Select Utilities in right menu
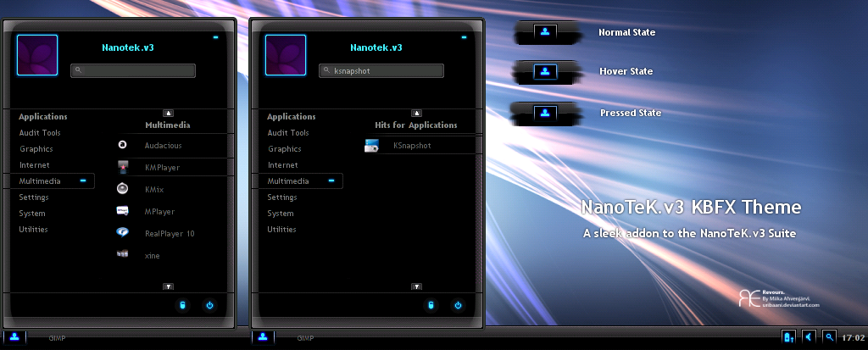Image resolution: width=868 pixels, height=350 pixels. tap(281, 230)
